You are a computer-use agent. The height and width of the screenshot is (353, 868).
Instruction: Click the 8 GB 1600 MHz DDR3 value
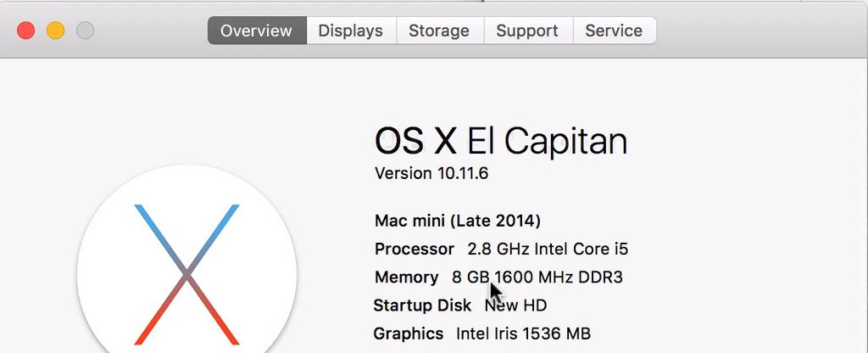point(537,277)
